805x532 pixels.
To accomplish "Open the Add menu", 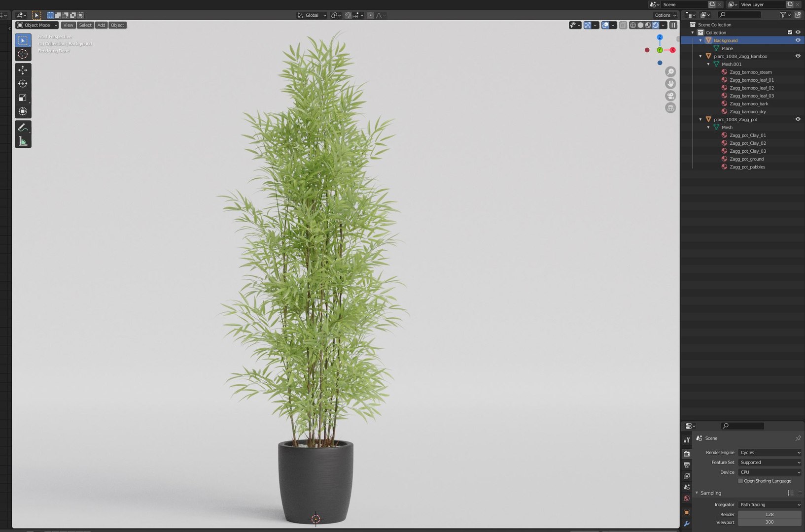I will point(101,25).
